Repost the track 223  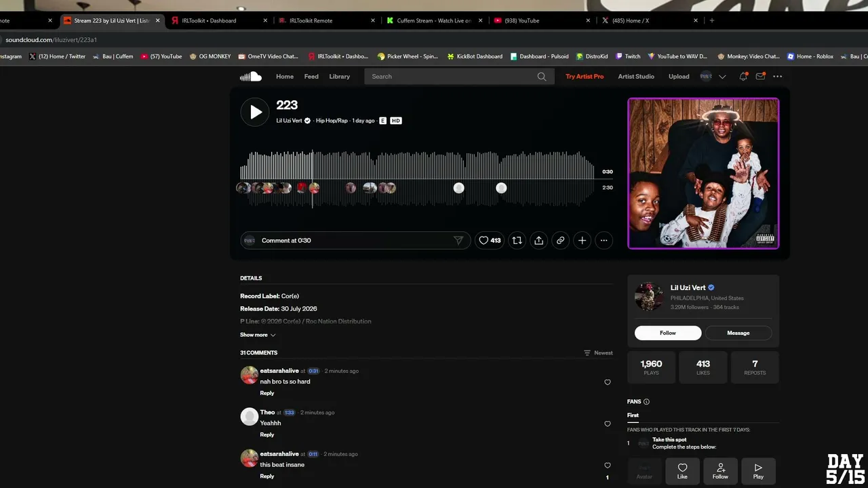517,240
